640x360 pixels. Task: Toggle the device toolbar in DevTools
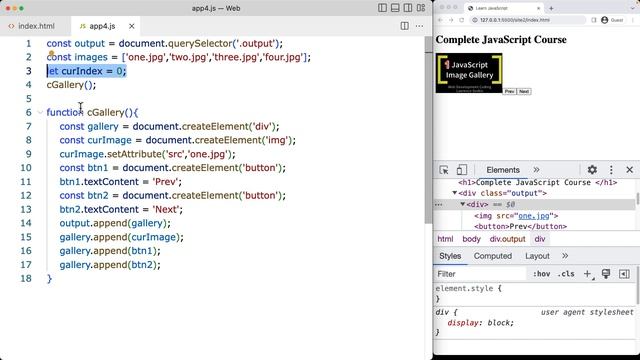coord(462,170)
